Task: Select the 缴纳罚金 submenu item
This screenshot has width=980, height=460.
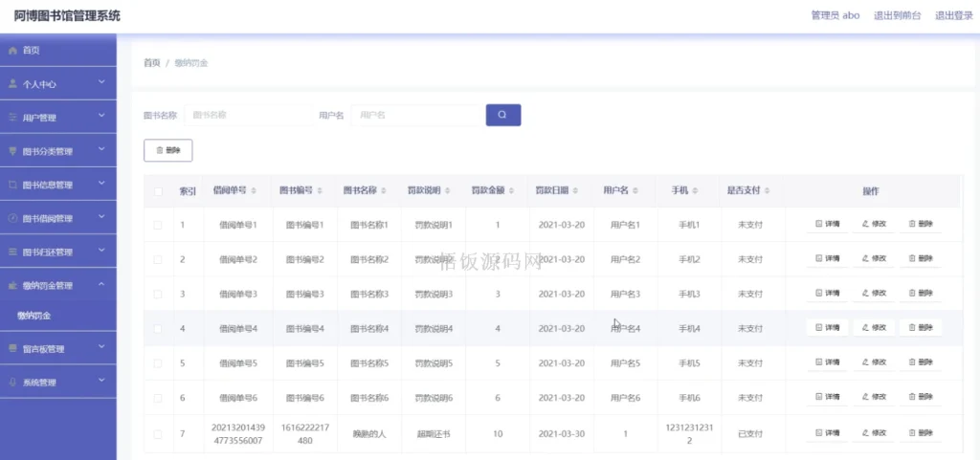Action: [x=58, y=316]
